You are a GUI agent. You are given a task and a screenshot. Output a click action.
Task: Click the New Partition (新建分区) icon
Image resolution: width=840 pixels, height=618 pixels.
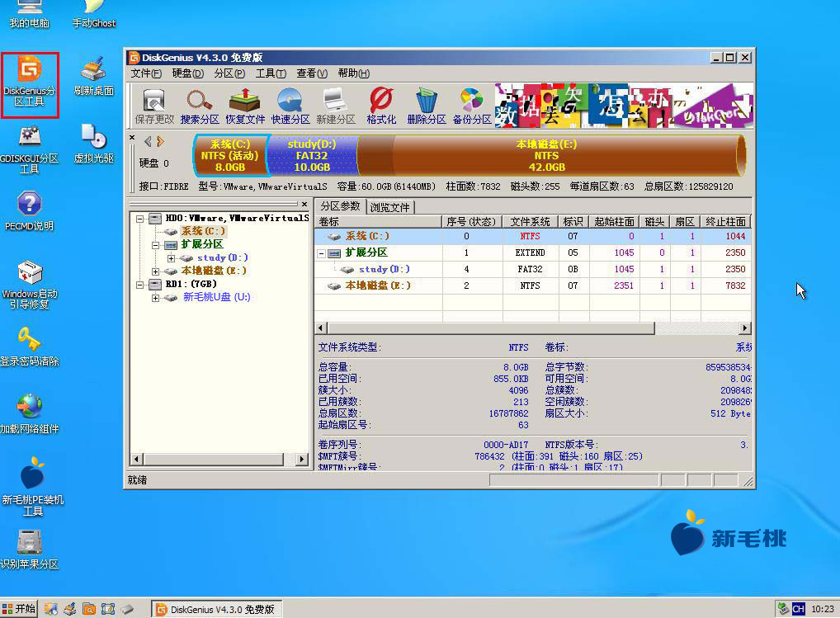point(336,106)
